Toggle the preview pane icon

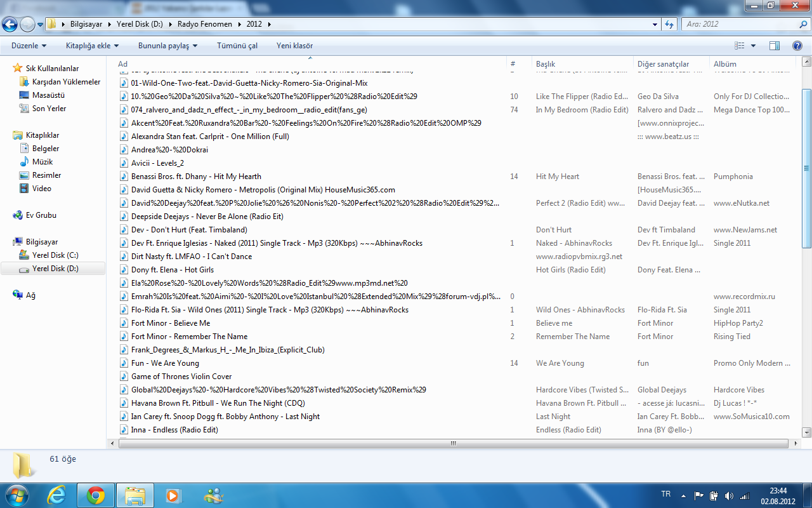[x=775, y=46]
